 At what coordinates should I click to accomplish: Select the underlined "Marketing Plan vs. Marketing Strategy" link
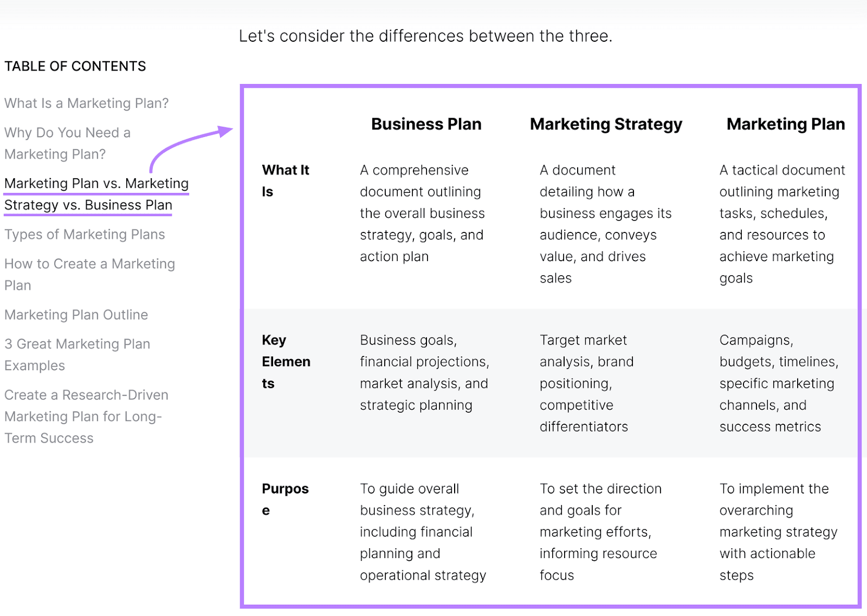[96, 183]
